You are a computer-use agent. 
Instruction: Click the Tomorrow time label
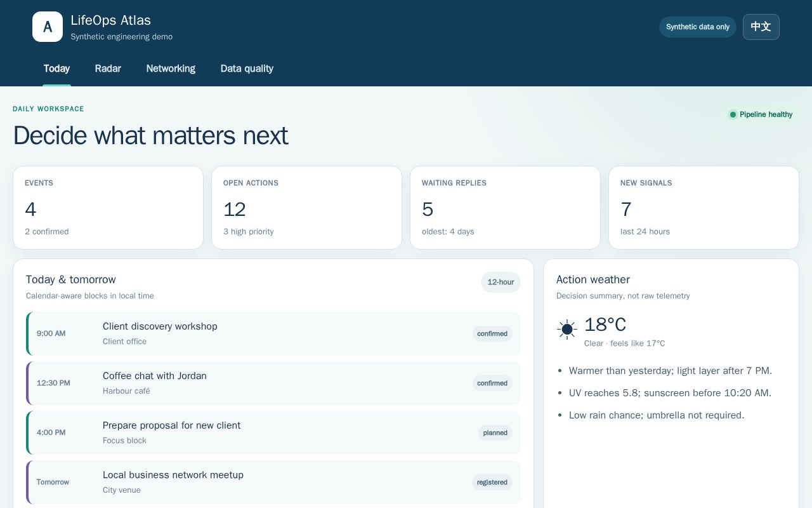pos(53,482)
